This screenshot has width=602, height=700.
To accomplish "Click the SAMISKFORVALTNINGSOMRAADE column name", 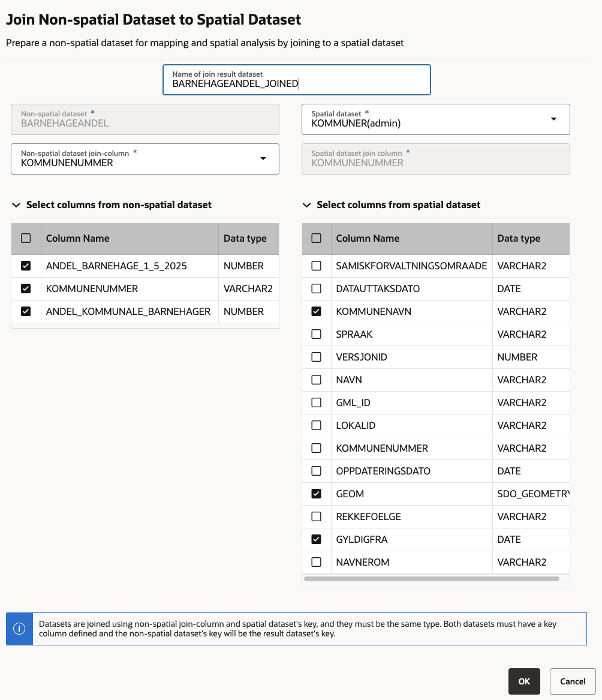I will [x=411, y=266].
